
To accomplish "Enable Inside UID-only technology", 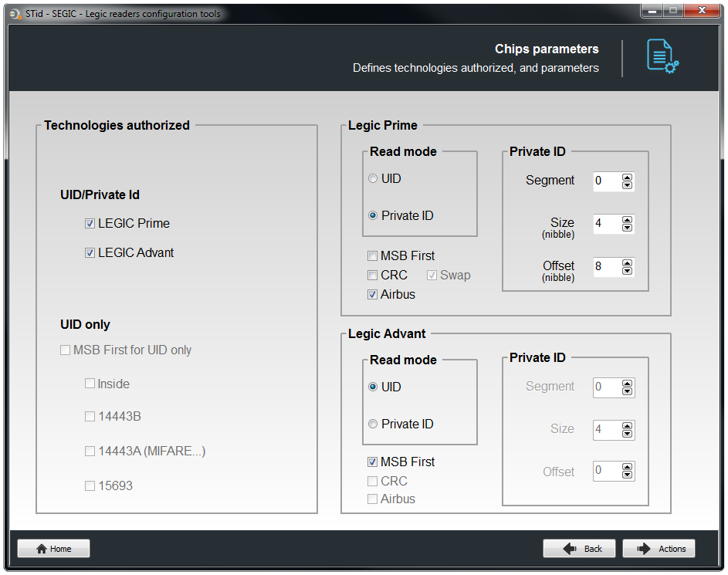I will (x=90, y=384).
